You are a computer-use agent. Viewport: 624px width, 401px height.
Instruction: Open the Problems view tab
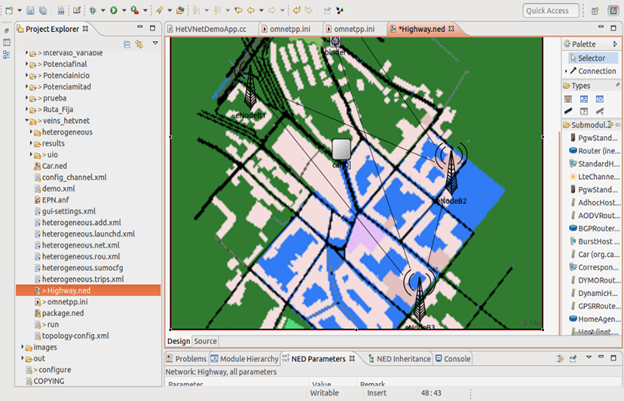click(187, 359)
